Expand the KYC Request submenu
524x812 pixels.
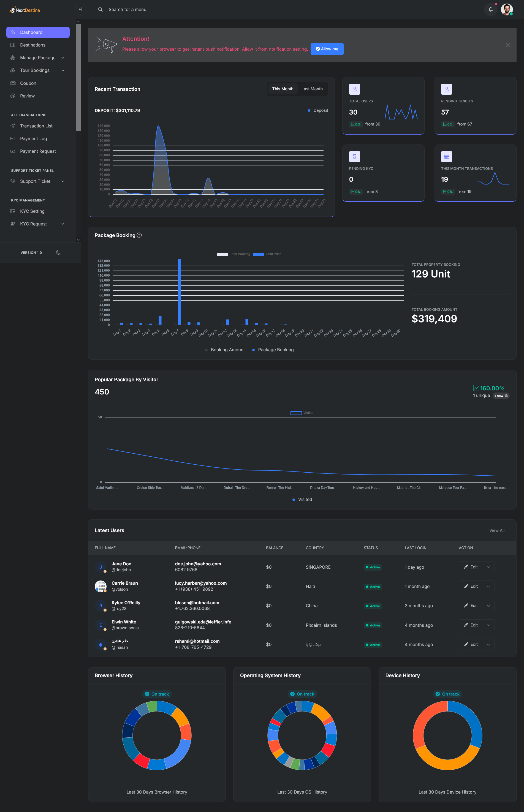point(63,224)
